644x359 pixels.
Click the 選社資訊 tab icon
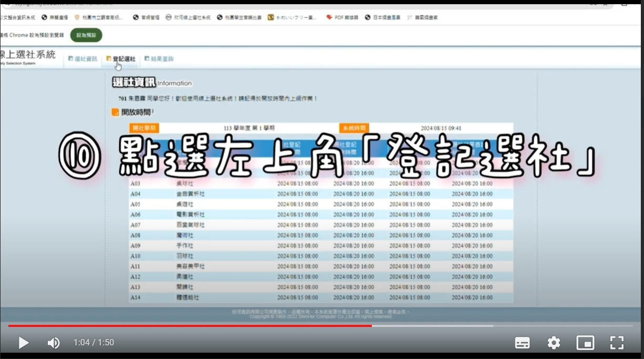pos(70,59)
